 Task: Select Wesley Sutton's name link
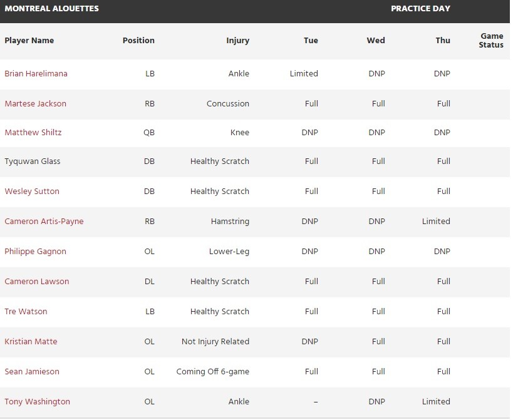tap(32, 192)
